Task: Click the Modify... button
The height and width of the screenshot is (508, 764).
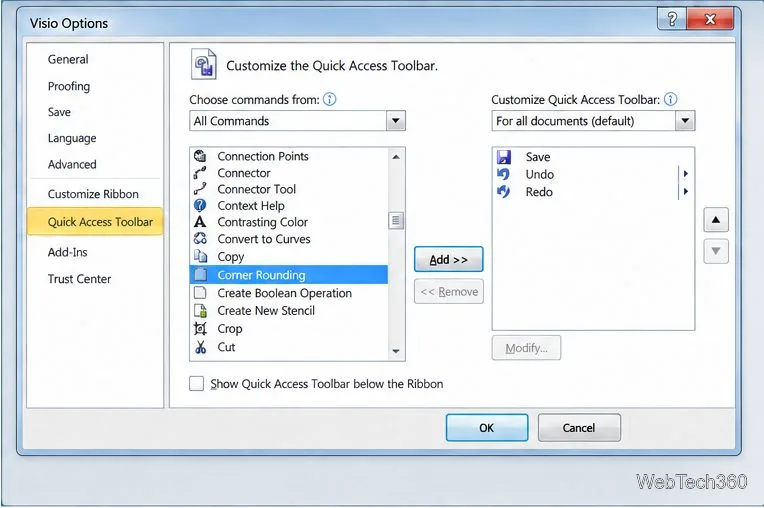Action: 526,348
